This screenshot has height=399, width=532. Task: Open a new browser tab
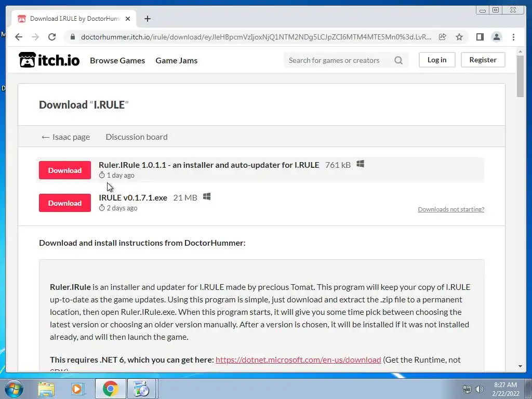[x=147, y=19]
